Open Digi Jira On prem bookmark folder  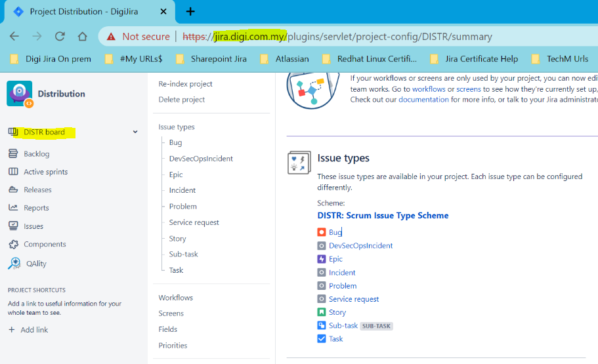click(x=51, y=58)
